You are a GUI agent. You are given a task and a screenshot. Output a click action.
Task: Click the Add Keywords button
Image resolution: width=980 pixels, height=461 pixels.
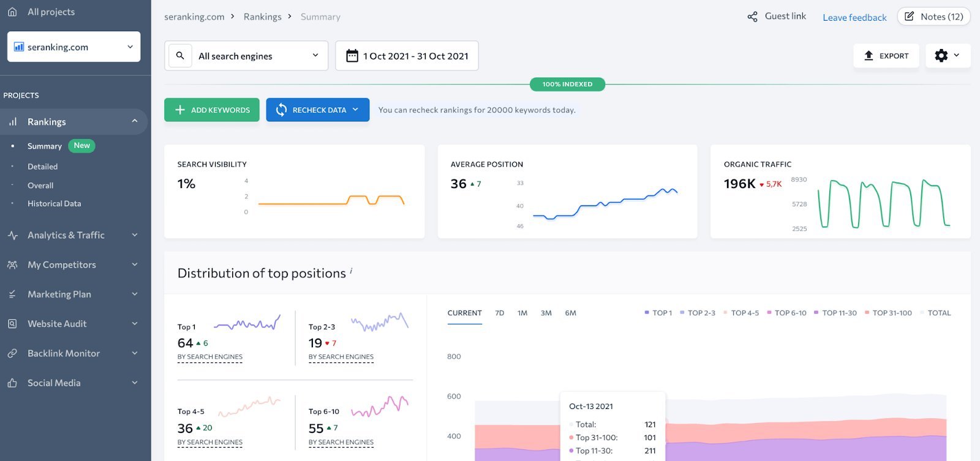212,110
